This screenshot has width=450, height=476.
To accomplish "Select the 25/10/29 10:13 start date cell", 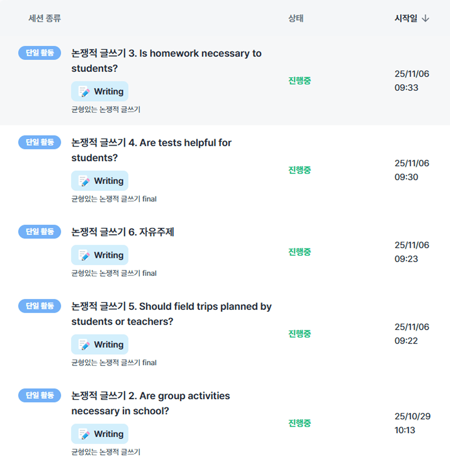I will [412, 423].
